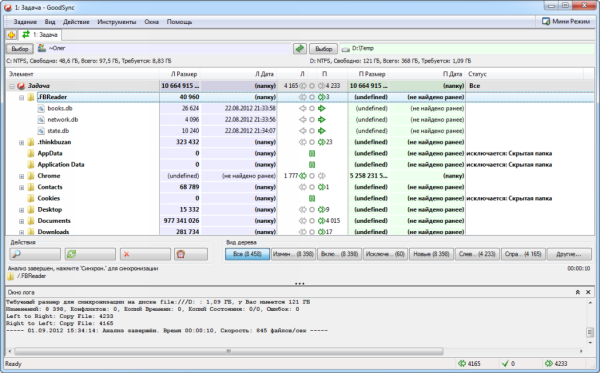Click the Auto alarm clock button
The height and width of the screenshot is (373, 600).
pyautogui.click(x=191, y=254)
